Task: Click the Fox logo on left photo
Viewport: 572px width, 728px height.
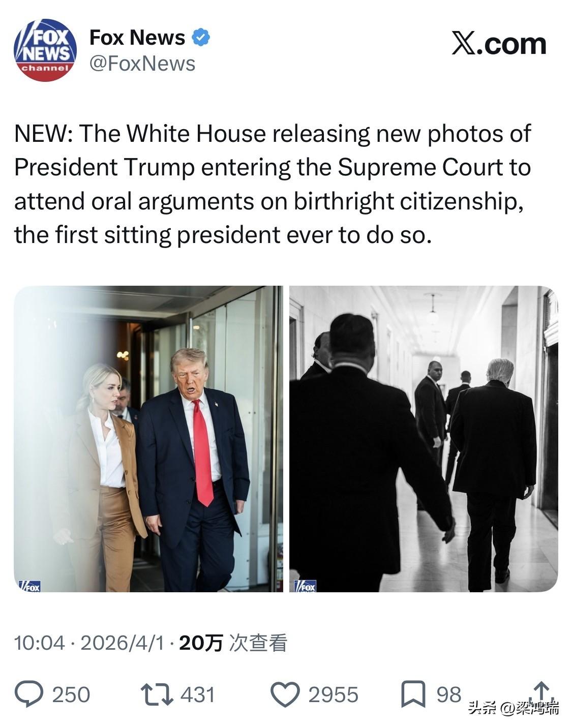Action: (30, 586)
